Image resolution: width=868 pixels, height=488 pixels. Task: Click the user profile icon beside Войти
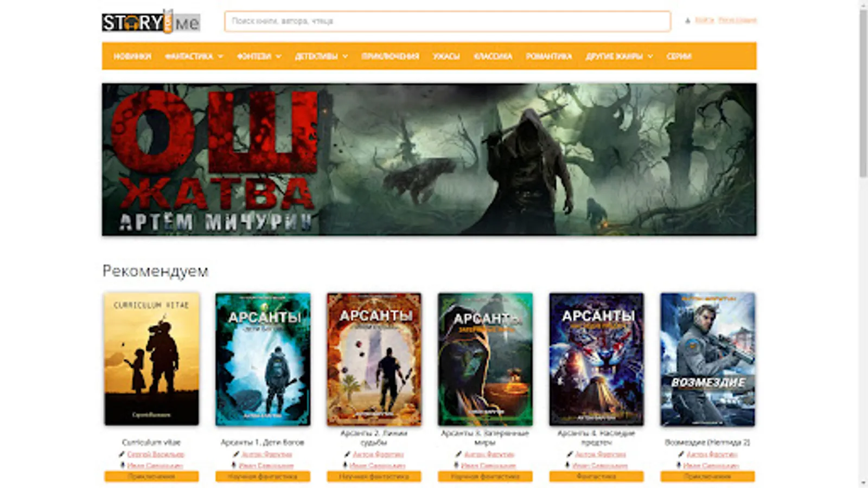[687, 21]
